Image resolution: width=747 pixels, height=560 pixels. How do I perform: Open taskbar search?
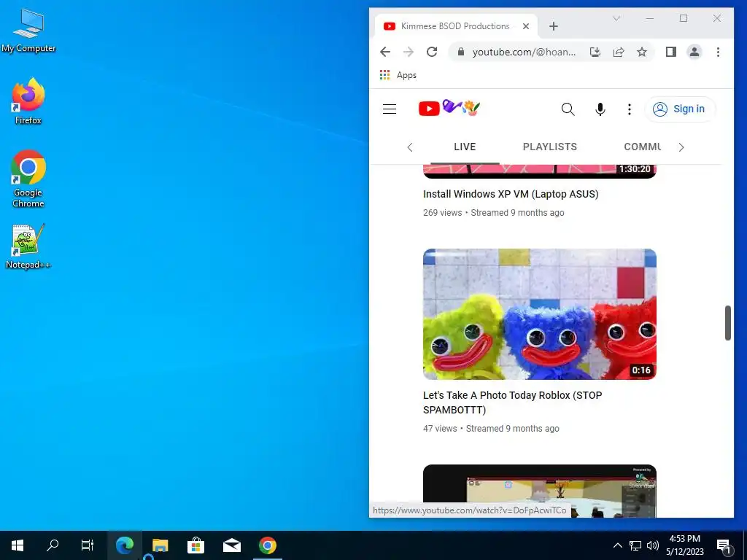coord(53,545)
